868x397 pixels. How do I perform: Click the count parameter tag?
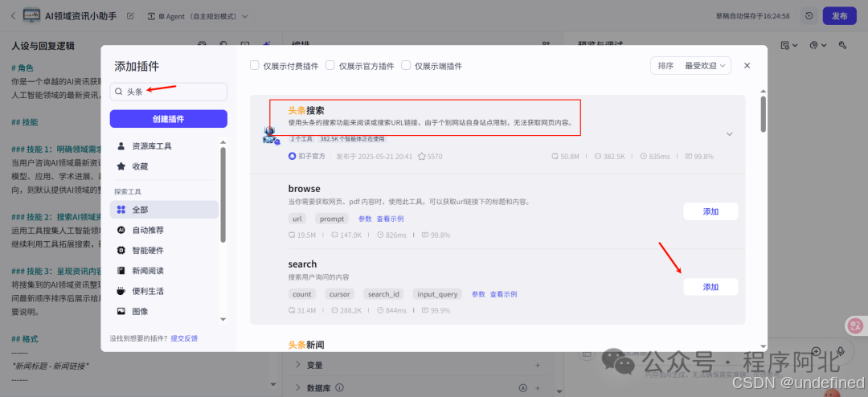pyautogui.click(x=301, y=294)
